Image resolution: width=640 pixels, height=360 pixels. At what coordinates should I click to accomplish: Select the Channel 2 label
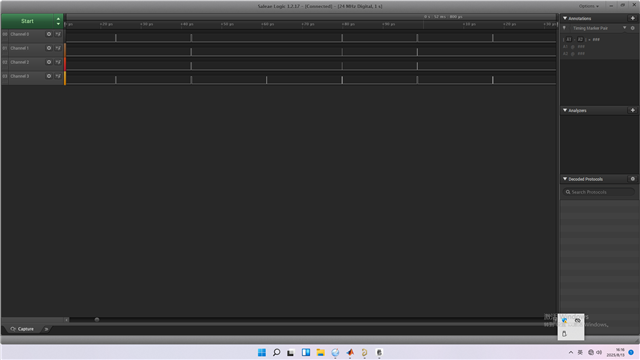[x=20, y=62]
